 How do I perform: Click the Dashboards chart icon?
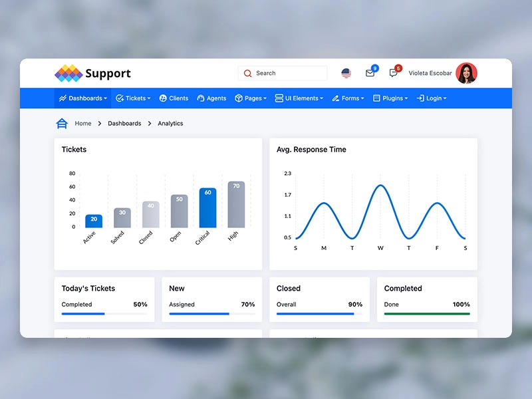(x=63, y=98)
